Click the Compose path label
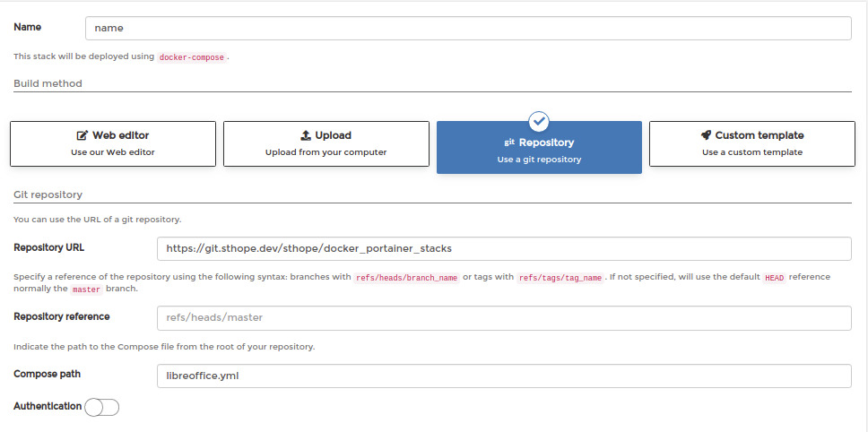The width and height of the screenshot is (868, 432). (x=47, y=375)
